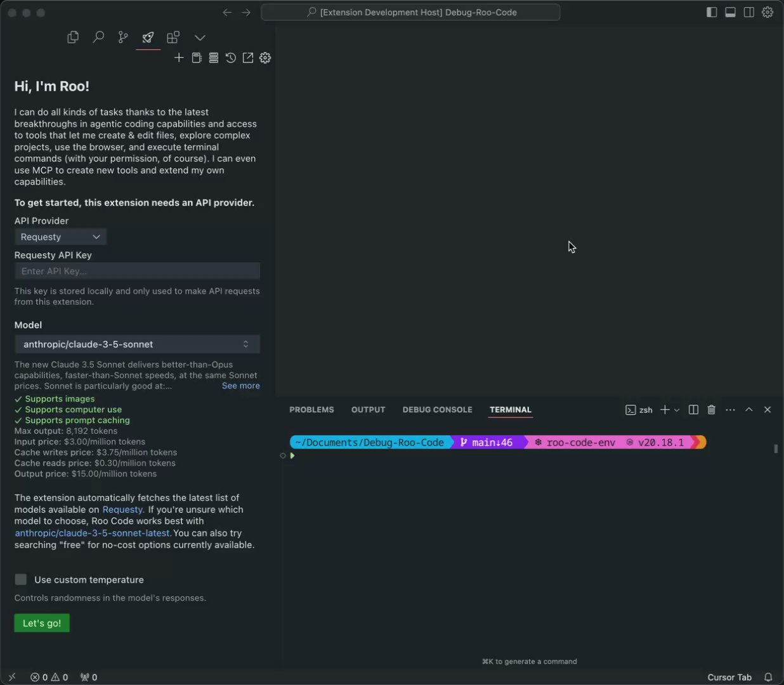This screenshot has height=685, width=784.
Task: Open notifications bell in status bar
Action: [x=768, y=677]
